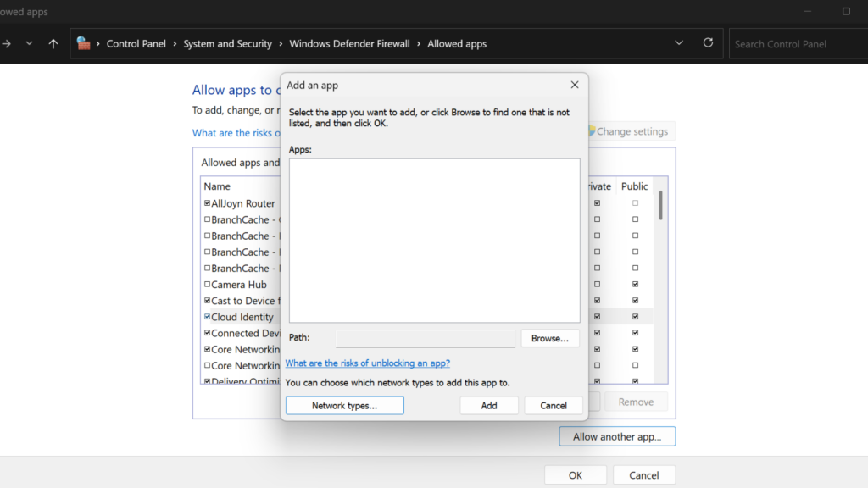Open What are the risks link behind dialog
Image resolution: width=868 pixels, height=488 pixels.
pos(236,133)
